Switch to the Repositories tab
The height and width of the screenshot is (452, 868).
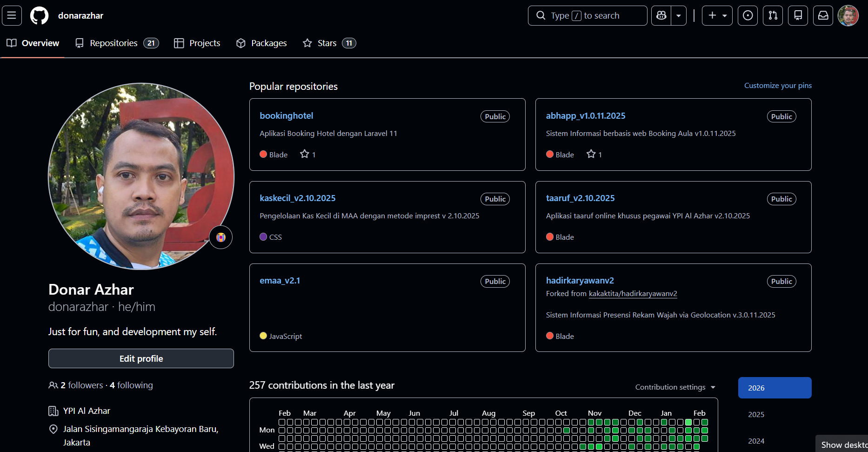pos(117,43)
